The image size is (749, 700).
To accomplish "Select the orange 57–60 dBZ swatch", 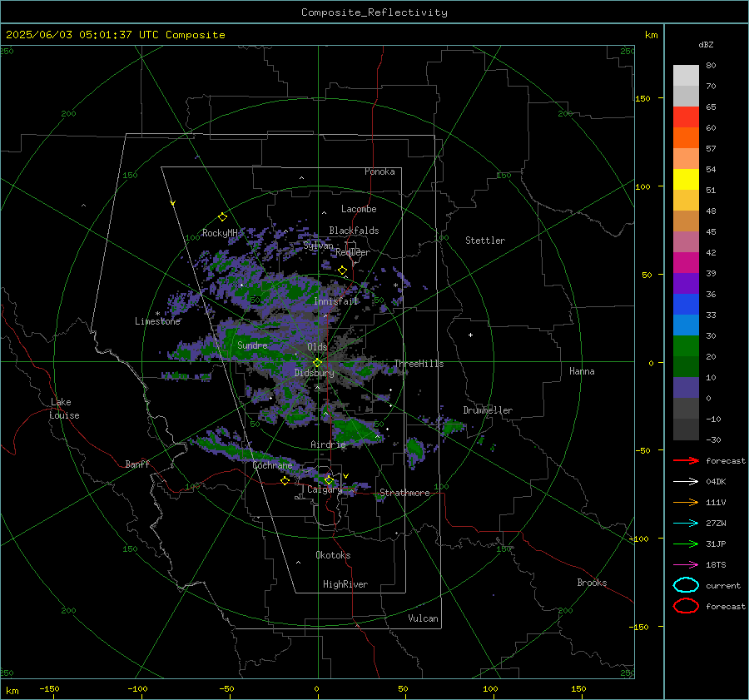I will pyautogui.click(x=686, y=137).
